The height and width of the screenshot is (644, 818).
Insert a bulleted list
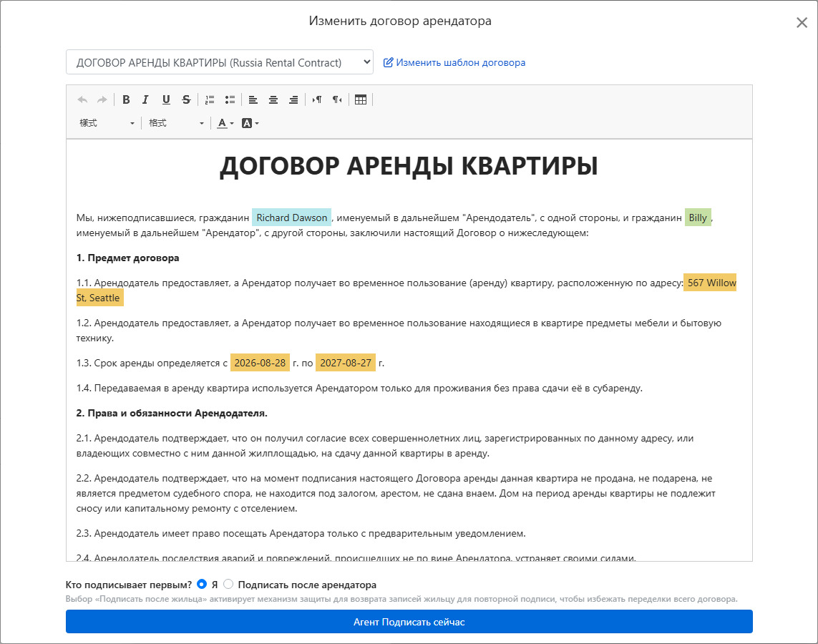click(x=230, y=99)
